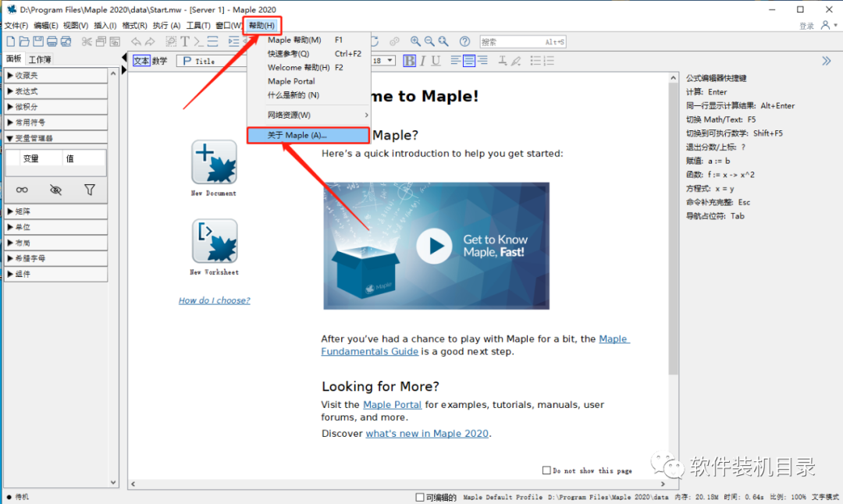
Task: Check the 可编辑的 checkbox in status bar
Action: (420, 497)
